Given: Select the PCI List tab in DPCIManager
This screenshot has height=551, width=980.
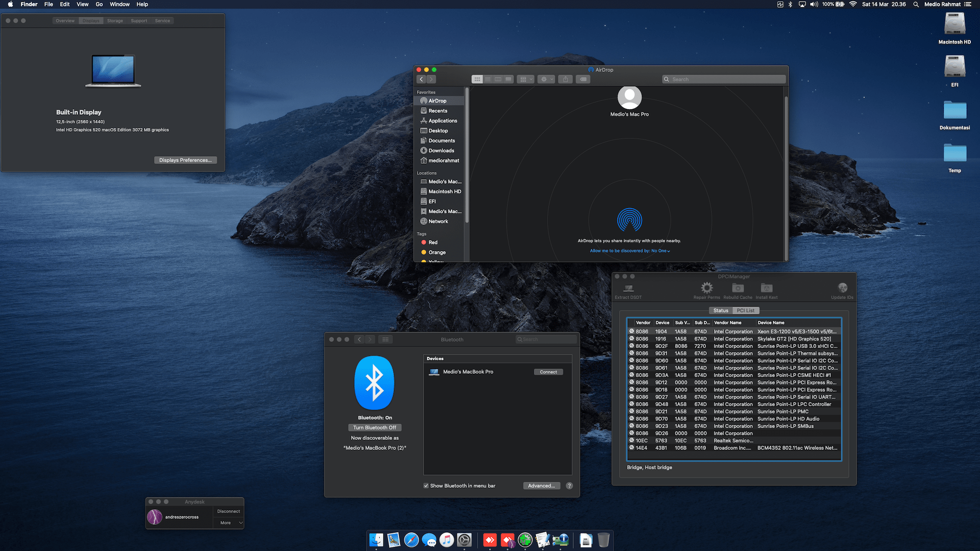Looking at the screenshot, I should pyautogui.click(x=745, y=310).
